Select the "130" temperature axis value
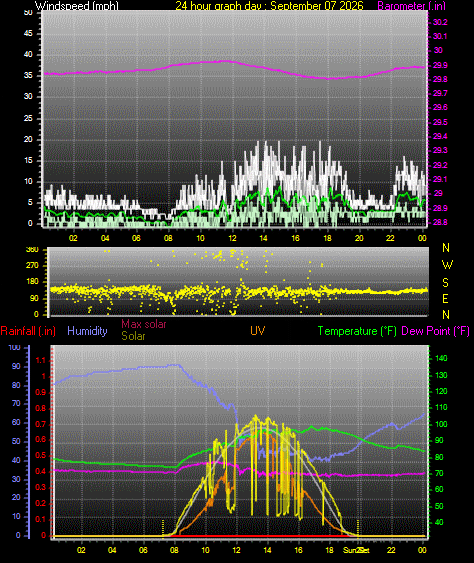474x563 pixels. tap(441, 375)
